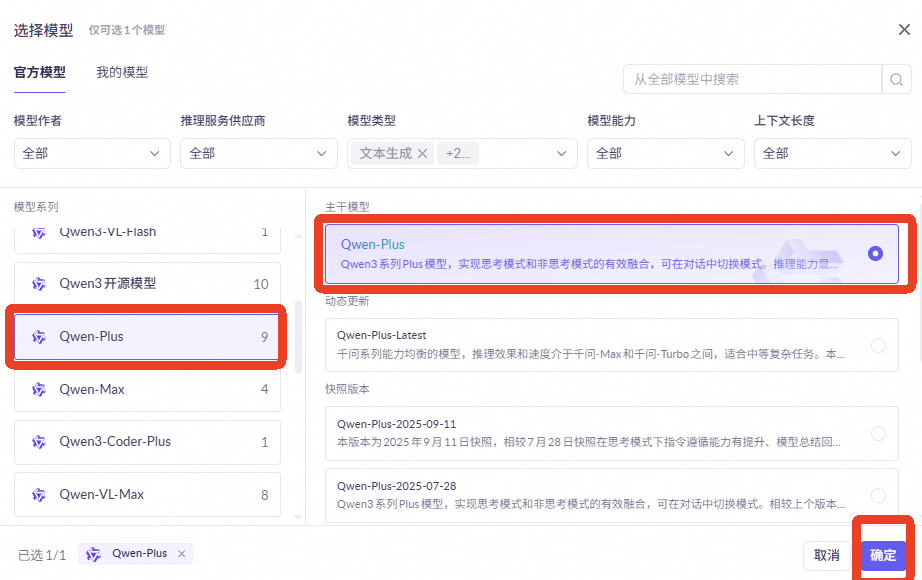Click the Qwen-VL-Max logo icon
Viewport: 922px width, 580px height.
[x=39, y=495]
